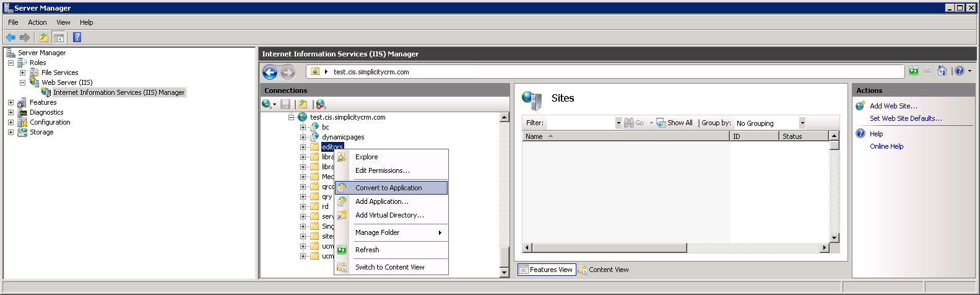This screenshot has height=295, width=980.
Task: Open the Action menu
Action: 37,22
